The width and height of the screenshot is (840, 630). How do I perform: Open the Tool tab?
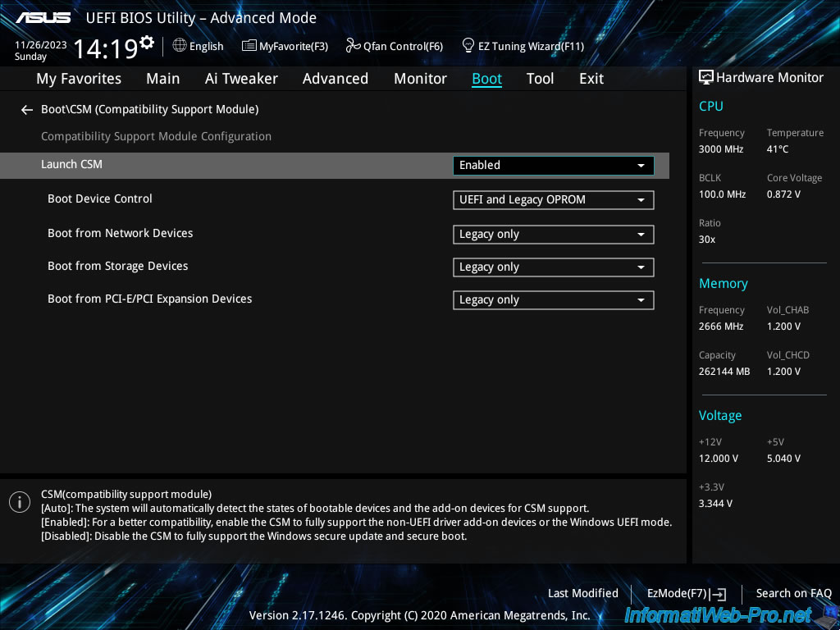coord(540,79)
